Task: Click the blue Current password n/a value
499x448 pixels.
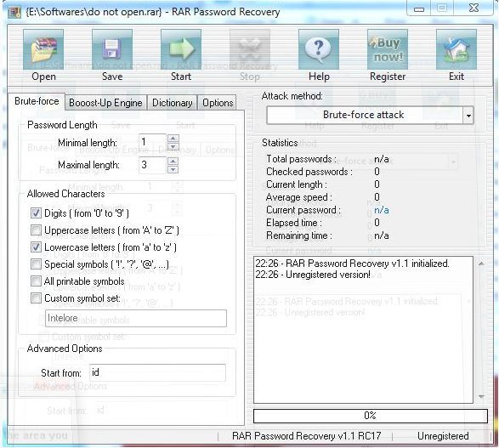Action: [x=381, y=210]
